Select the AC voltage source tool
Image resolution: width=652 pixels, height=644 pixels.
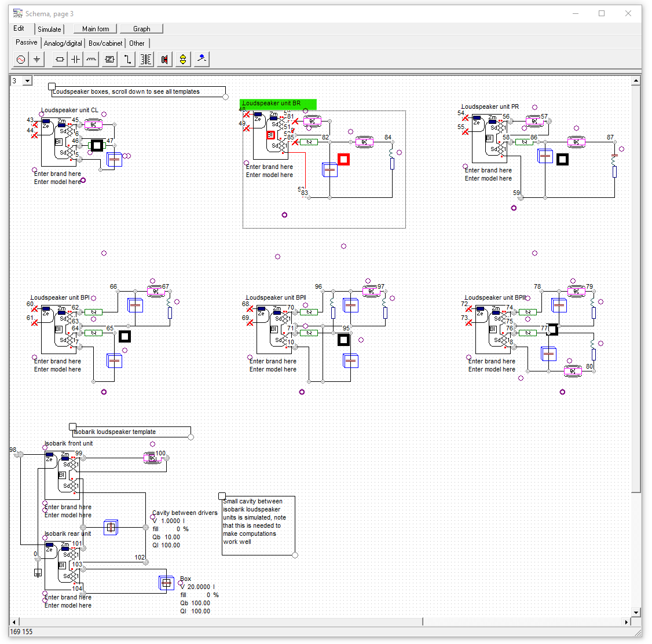(x=20, y=58)
